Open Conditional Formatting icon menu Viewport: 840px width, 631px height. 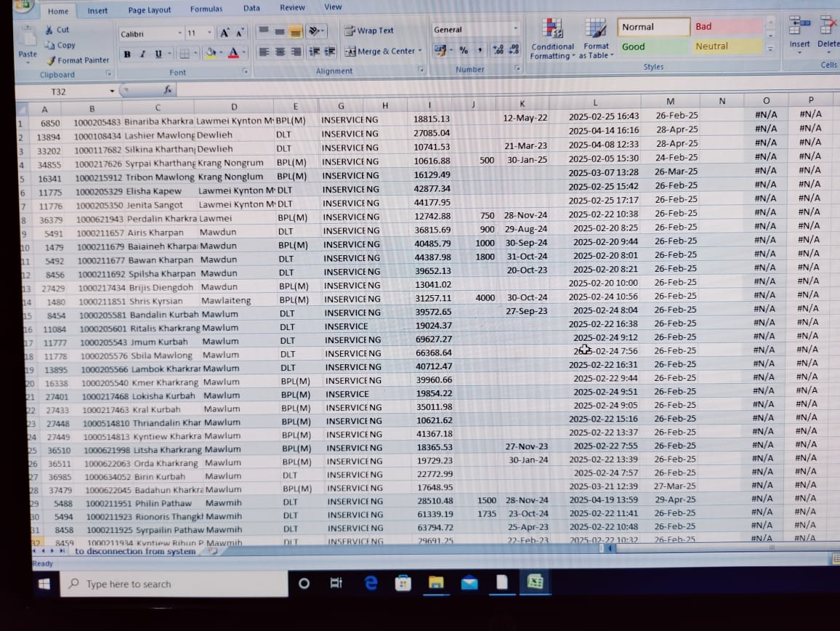552,29
